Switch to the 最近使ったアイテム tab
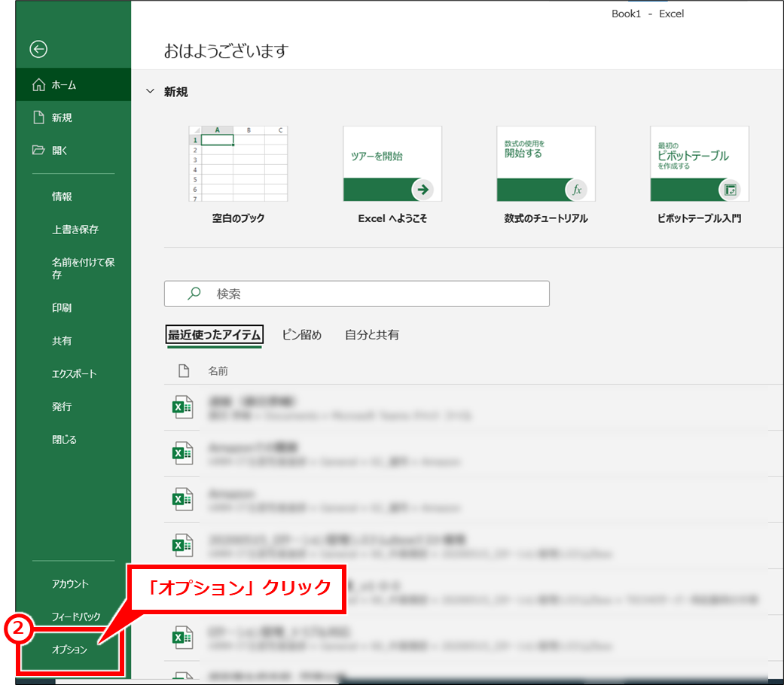The image size is (784, 685). click(214, 335)
